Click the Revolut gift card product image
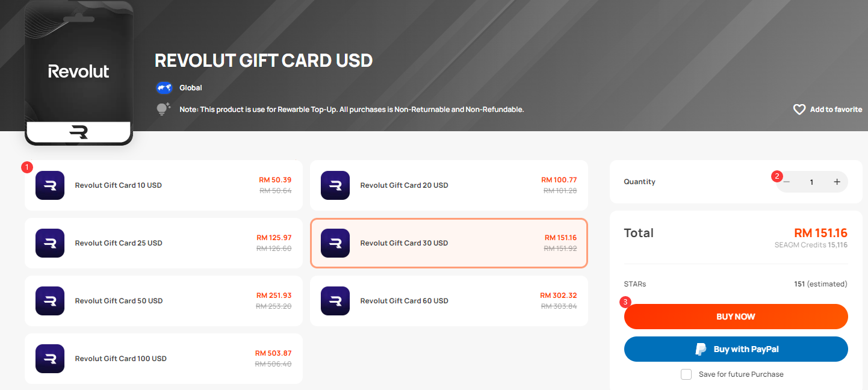868x390 pixels. (x=79, y=73)
